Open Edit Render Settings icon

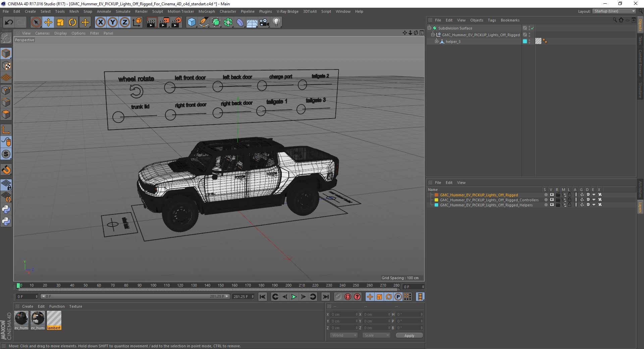[x=176, y=22]
